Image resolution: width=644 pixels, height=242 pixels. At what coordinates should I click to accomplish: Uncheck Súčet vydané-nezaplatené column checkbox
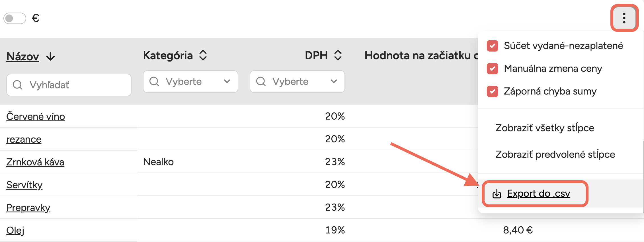click(493, 46)
